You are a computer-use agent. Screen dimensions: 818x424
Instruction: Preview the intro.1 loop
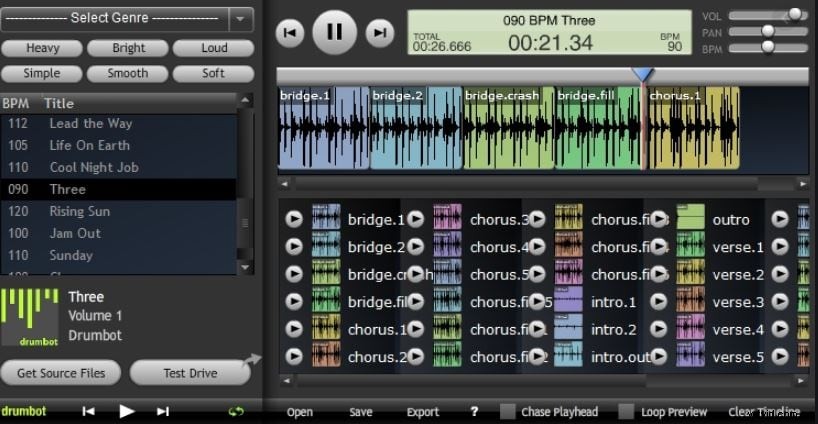click(537, 301)
